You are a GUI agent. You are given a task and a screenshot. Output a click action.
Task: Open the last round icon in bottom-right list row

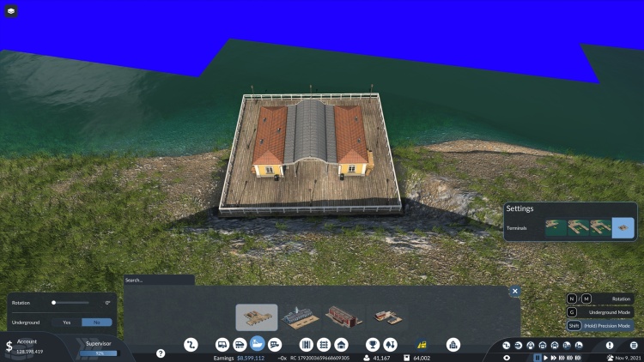[x=579, y=345]
